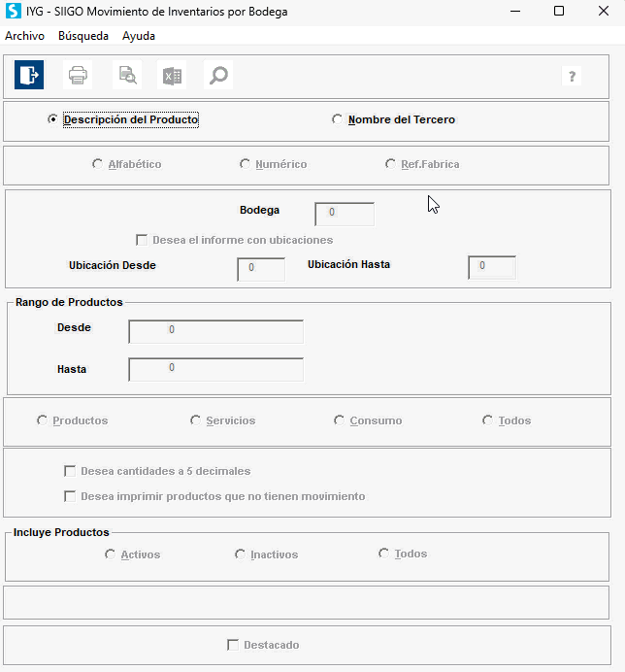This screenshot has height=672, width=625.
Task: Open the Archivo menu
Action: point(24,36)
